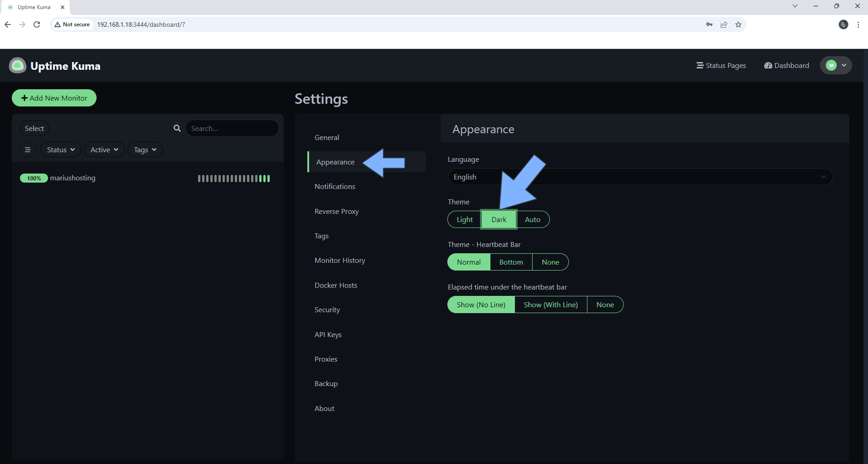Open the list layout icon beside Status filter
Image resolution: width=868 pixels, height=464 pixels.
pos(28,150)
